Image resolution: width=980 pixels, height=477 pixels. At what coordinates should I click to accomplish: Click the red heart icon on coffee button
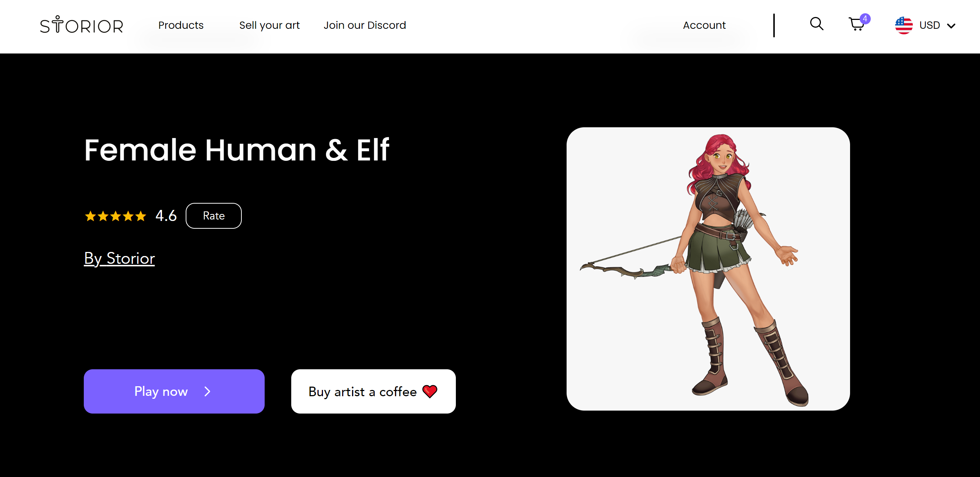click(430, 391)
